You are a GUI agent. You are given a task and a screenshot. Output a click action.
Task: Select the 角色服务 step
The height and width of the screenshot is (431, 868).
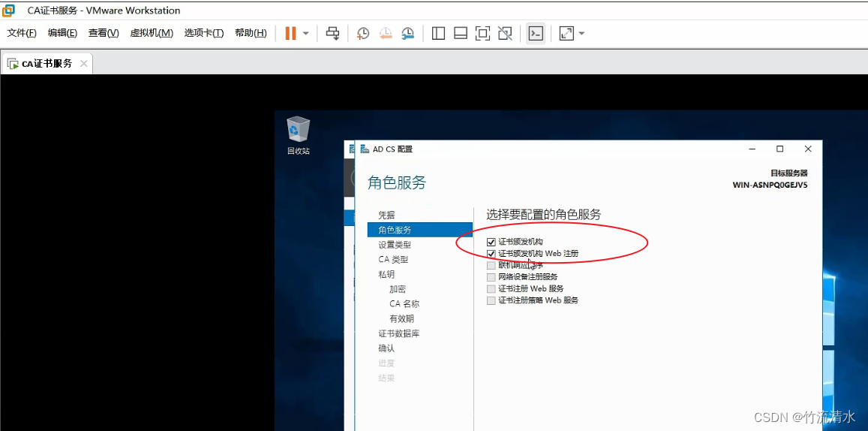419,230
